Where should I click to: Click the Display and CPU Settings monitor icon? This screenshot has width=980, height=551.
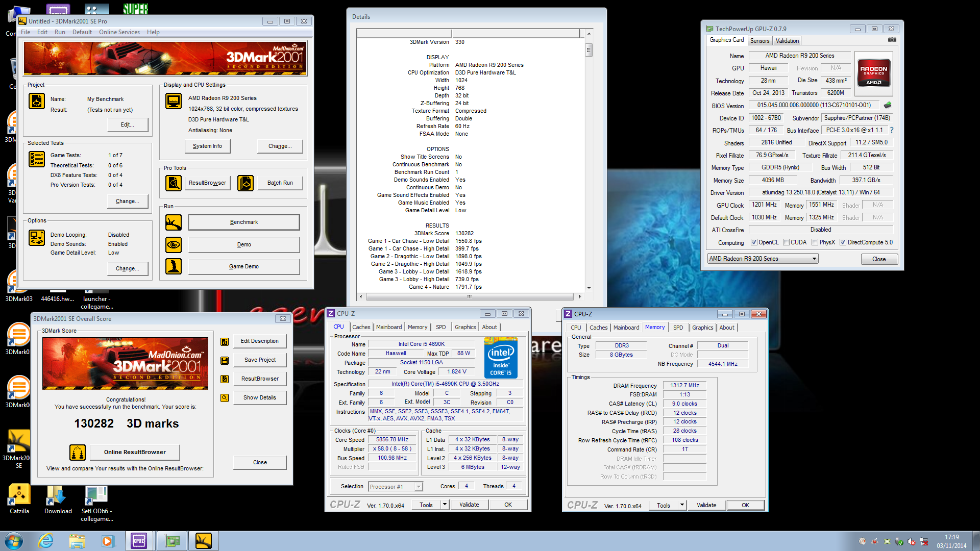coord(174,101)
